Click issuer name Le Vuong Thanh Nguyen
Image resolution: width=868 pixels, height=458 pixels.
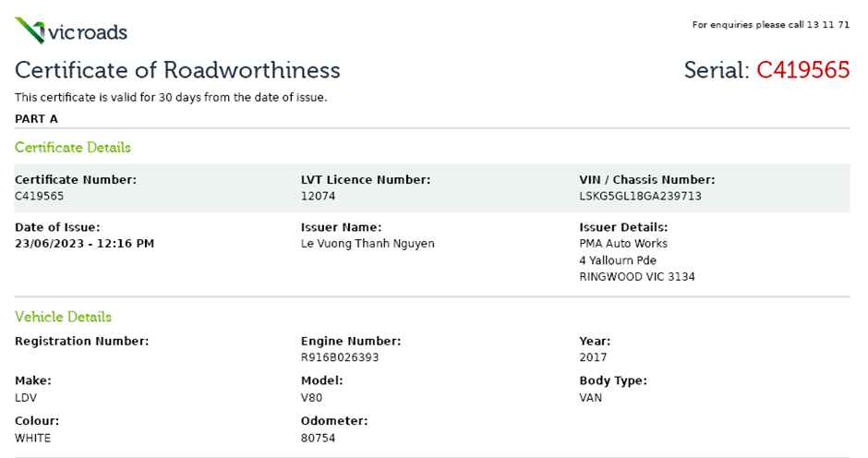point(368,244)
